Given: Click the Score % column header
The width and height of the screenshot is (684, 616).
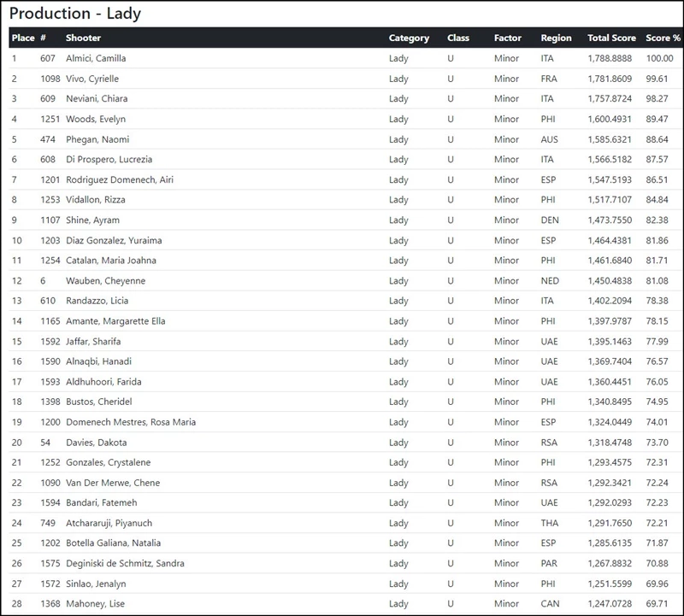Looking at the screenshot, I should click(x=663, y=38).
